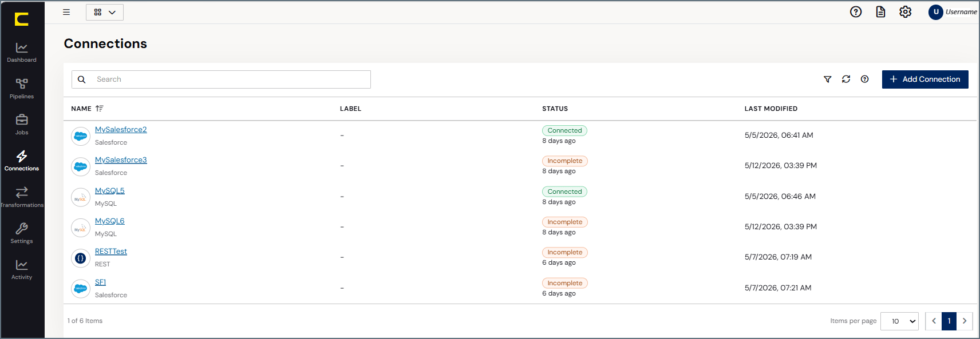The width and height of the screenshot is (980, 339).
Task: Open the MySalesforce3 connection link
Action: pos(121,160)
